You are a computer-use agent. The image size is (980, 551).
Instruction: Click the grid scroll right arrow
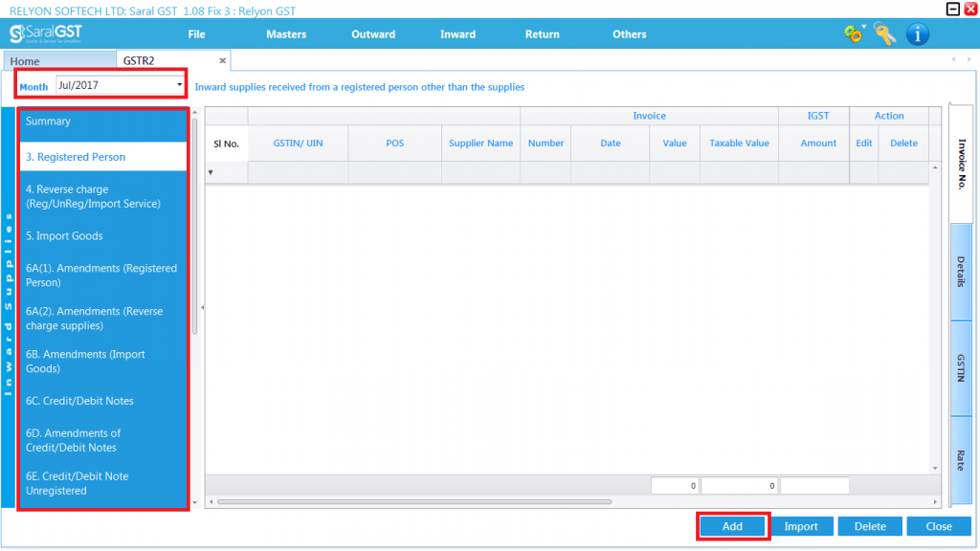coord(935,501)
